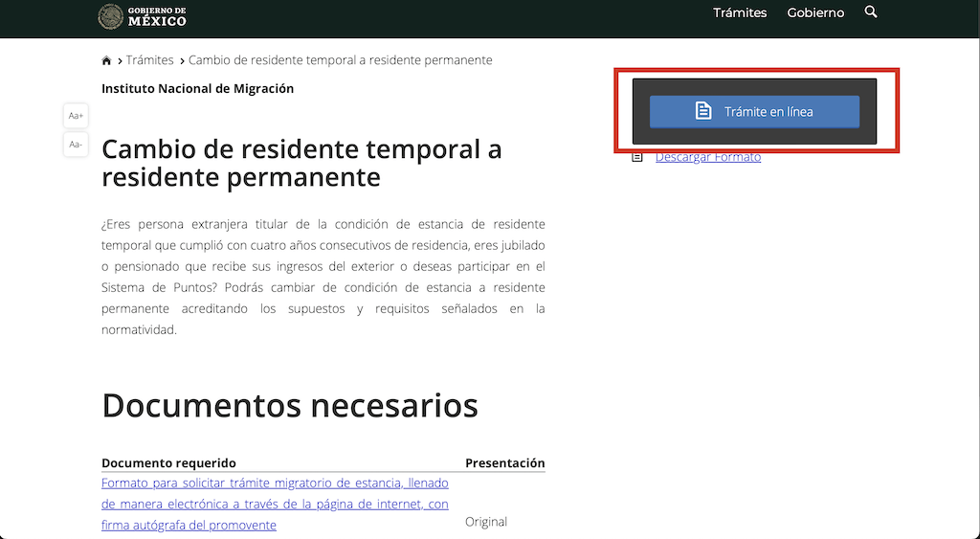Click the document icon beside Descargar Formato
980x539 pixels.
click(x=636, y=157)
